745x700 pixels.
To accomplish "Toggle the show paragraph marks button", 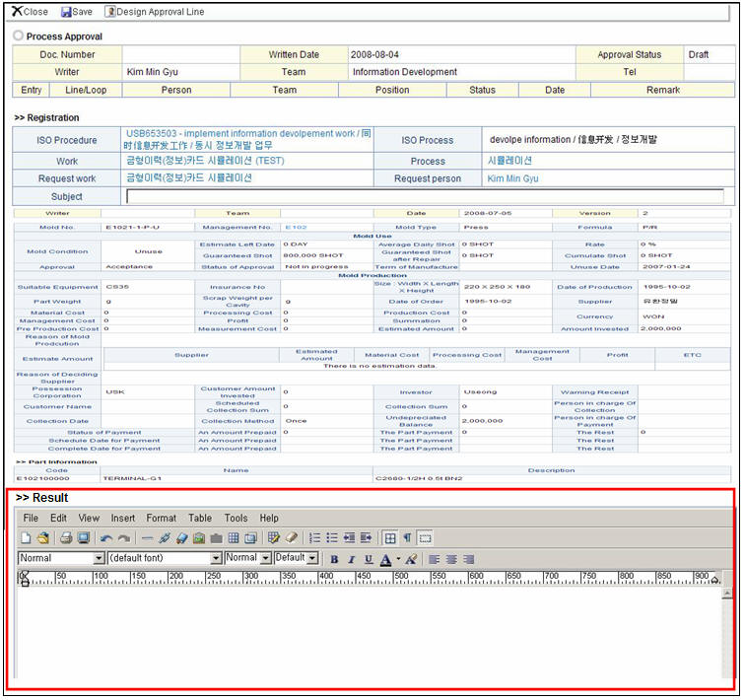I will [x=407, y=538].
